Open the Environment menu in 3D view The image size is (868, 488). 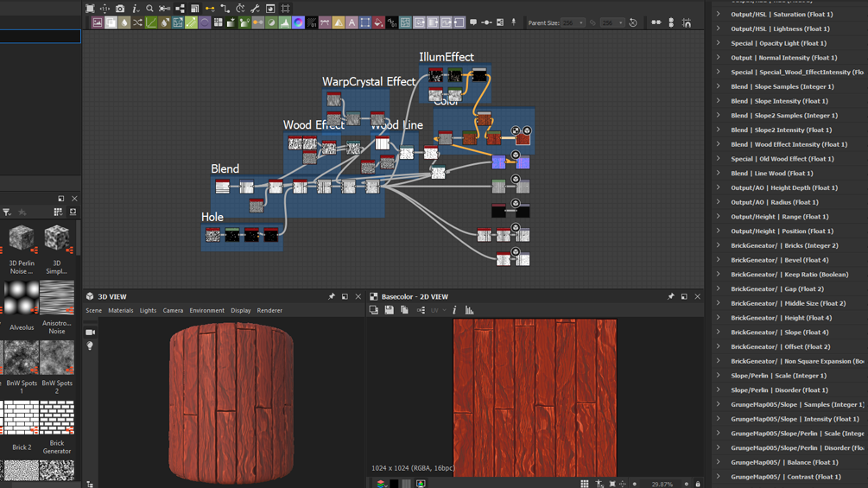[x=206, y=311]
